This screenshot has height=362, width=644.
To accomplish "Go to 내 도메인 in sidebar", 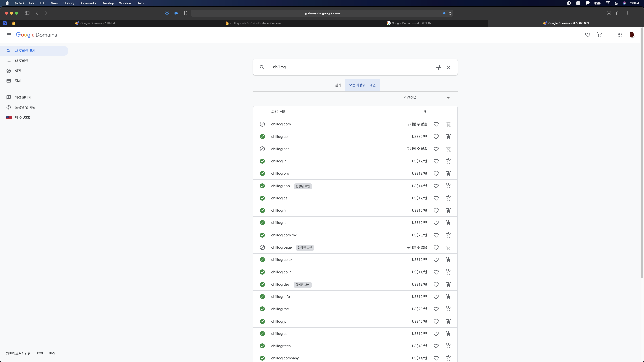I will tap(22, 61).
